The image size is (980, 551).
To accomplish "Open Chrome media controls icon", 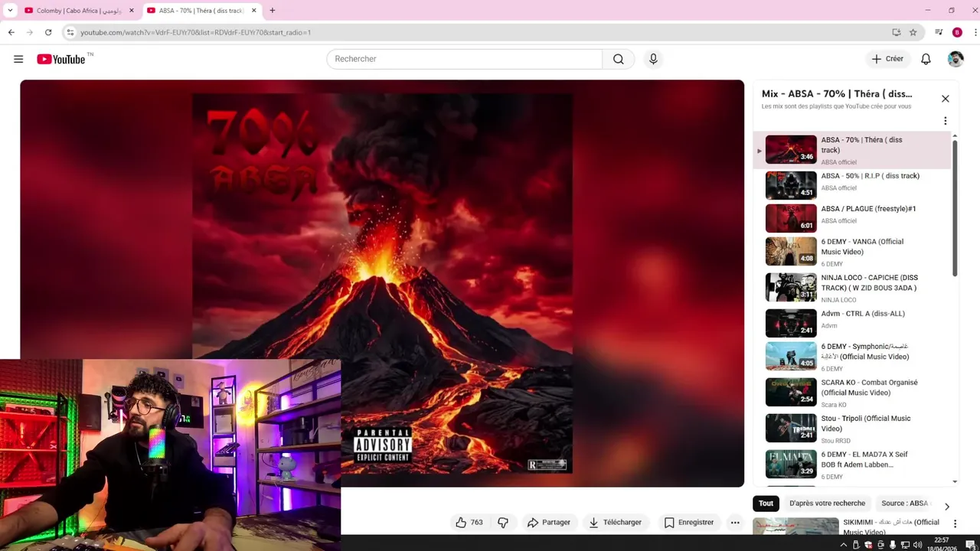I will 939,32.
